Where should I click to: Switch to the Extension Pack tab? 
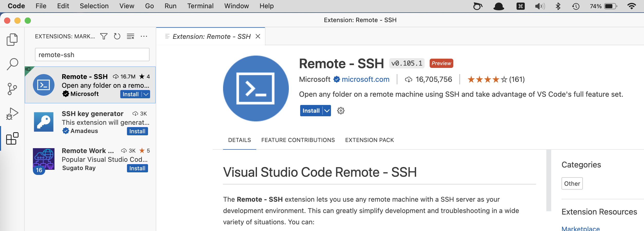(x=370, y=140)
